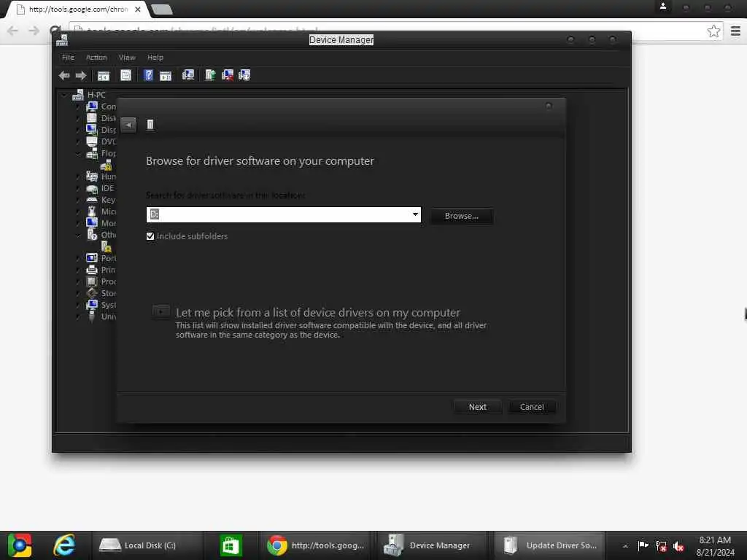This screenshot has width=747, height=560.
Task: Click the Action Pane toolbar icon beside Help
Action: click(166, 75)
